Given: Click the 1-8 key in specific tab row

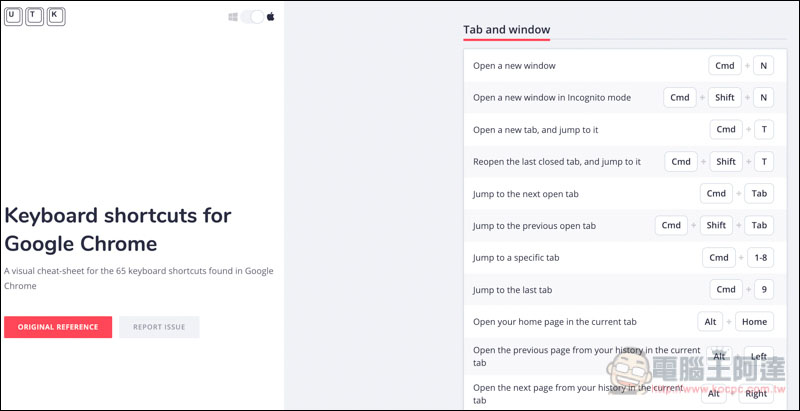Looking at the screenshot, I should 760,258.
